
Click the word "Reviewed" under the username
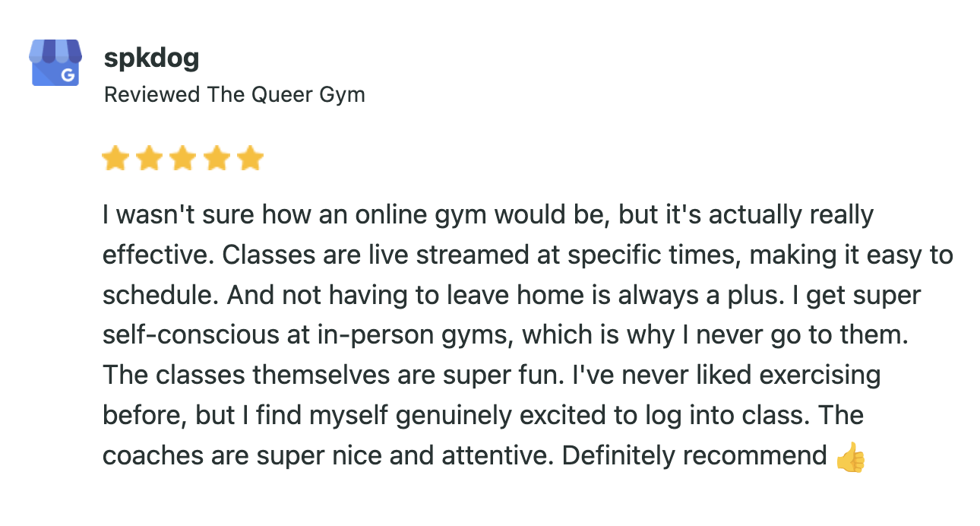(x=152, y=95)
